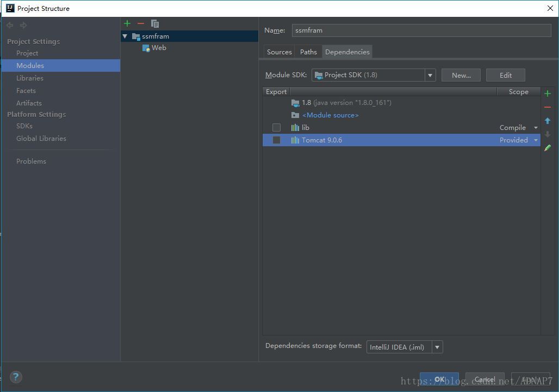Copy the selected module icon
This screenshot has width=559, height=392.
point(155,23)
